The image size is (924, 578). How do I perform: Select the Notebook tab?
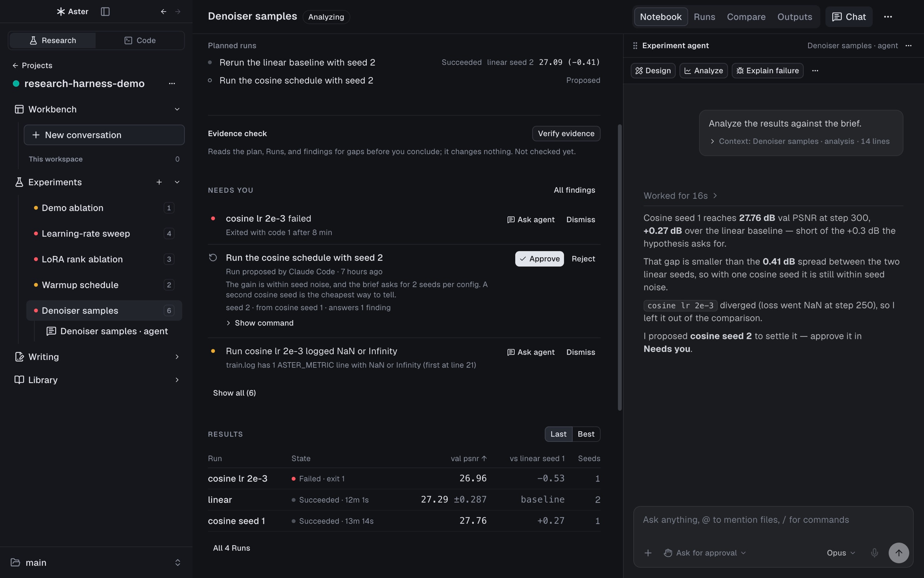(661, 17)
